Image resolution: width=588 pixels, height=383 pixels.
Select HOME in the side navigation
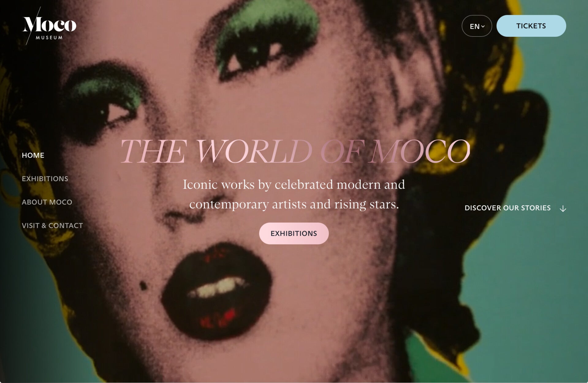point(33,155)
